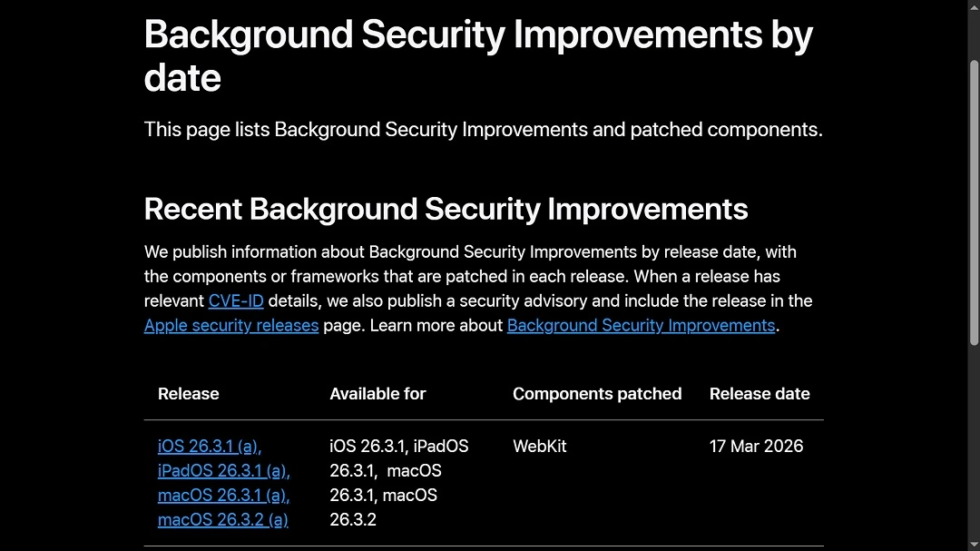Click the Release column header
980x551 pixels.
pyautogui.click(x=188, y=393)
